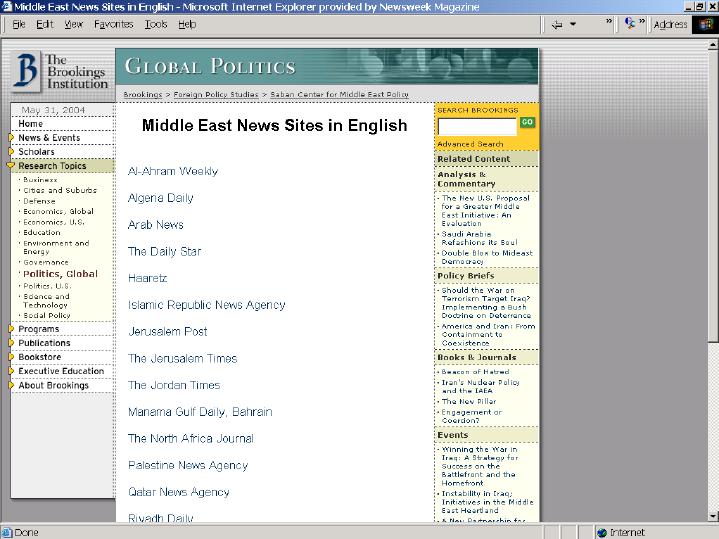The height and width of the screenshot is (539, 719).
Task: Open the Help menu
Action: click(187, 24)
